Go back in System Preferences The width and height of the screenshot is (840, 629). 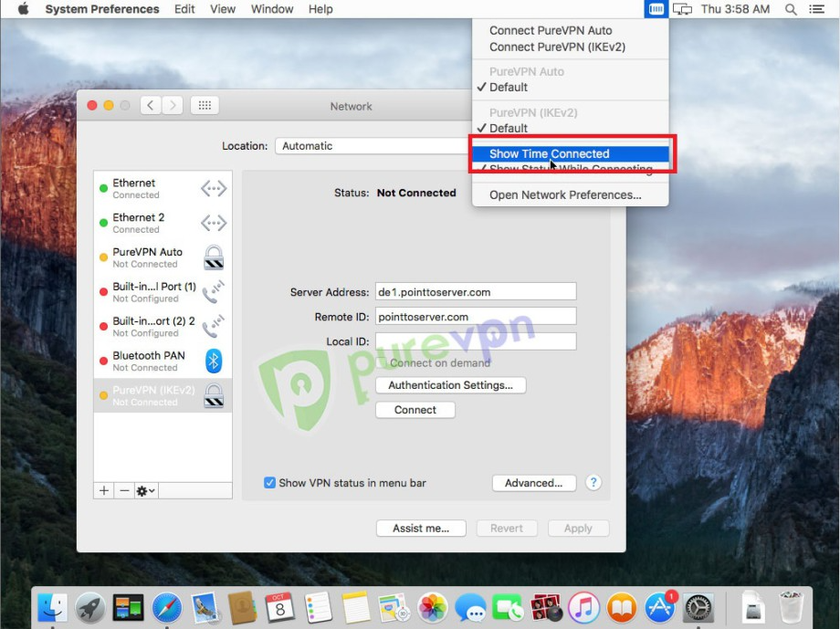coord(151,105)
